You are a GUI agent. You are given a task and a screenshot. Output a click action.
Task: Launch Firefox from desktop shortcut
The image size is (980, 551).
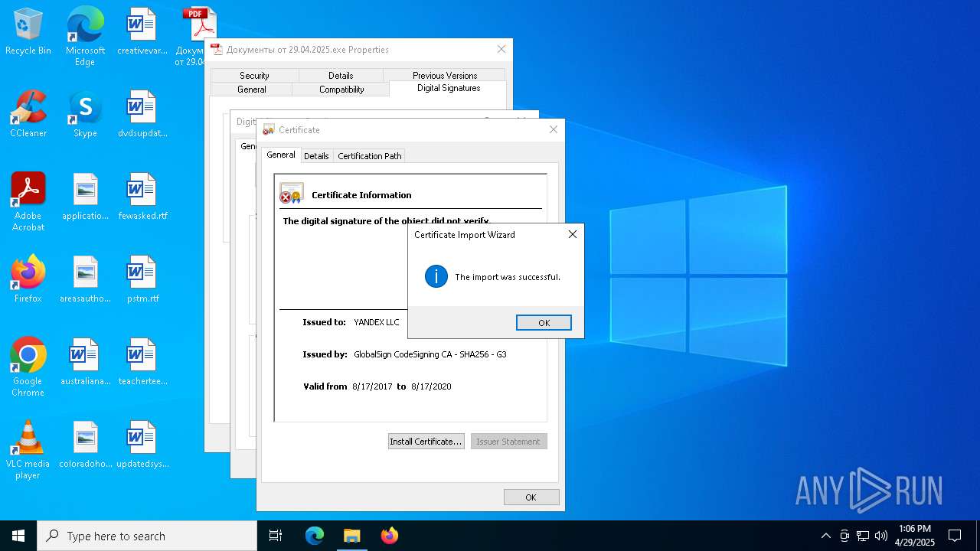point(28,280)
